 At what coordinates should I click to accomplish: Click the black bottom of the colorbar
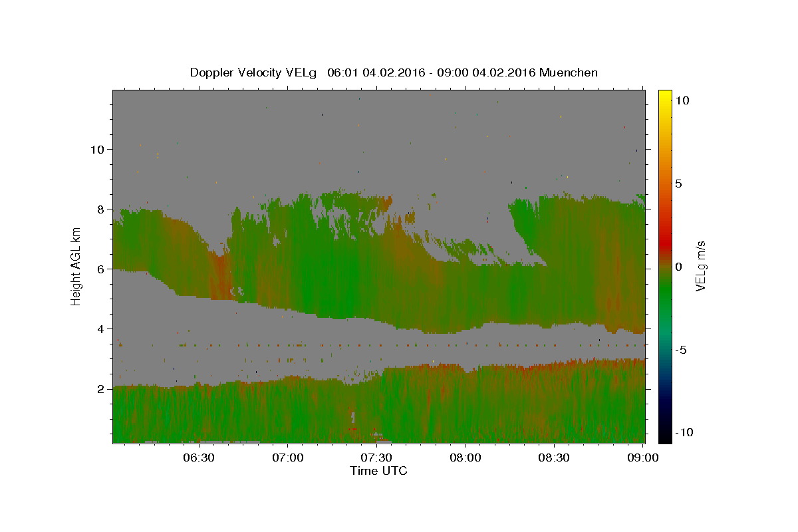(665, 438)
